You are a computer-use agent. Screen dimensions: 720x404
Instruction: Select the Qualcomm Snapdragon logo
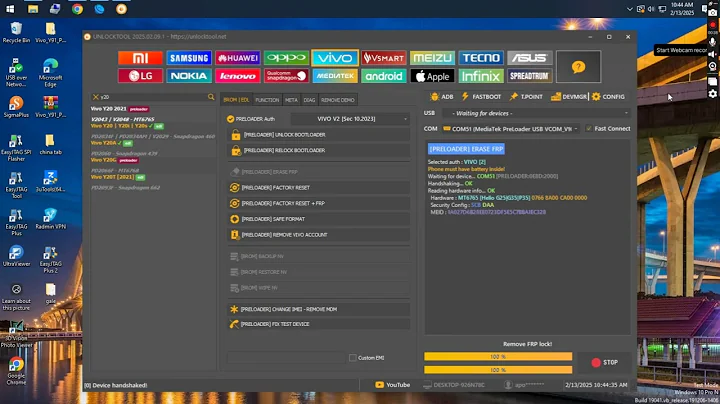286,76
